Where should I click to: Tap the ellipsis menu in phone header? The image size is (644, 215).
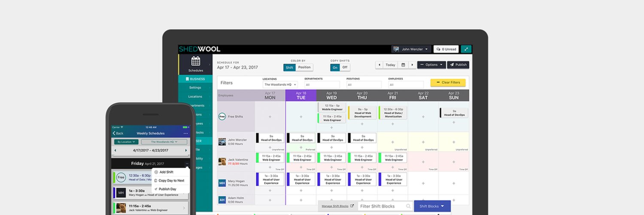(x=185, y=133)
